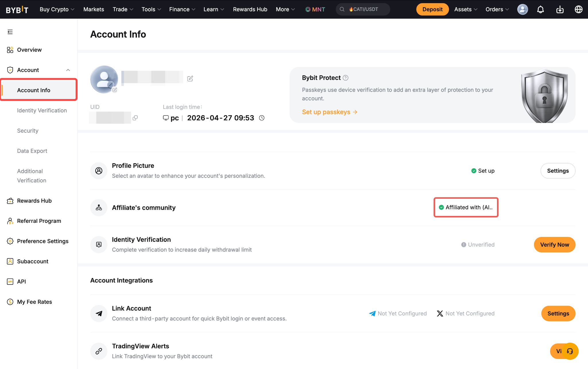Click the user avatar in header
The image size is (588, 369).
pyautogui.click(x=522, y=9)
